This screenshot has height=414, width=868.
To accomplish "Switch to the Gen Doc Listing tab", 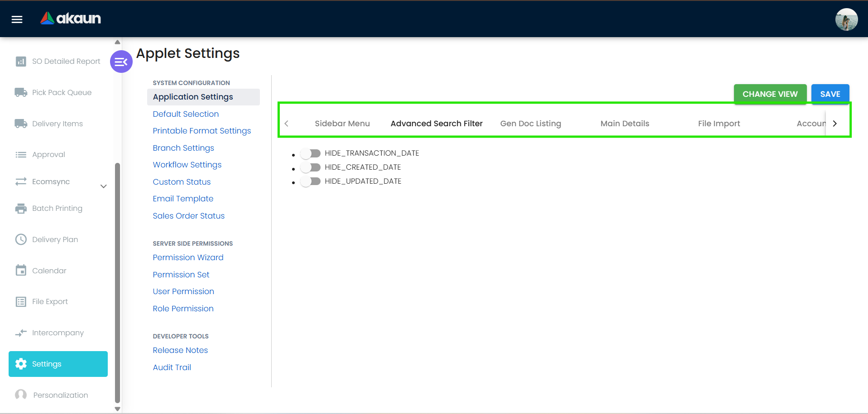I will pos(530,124).
